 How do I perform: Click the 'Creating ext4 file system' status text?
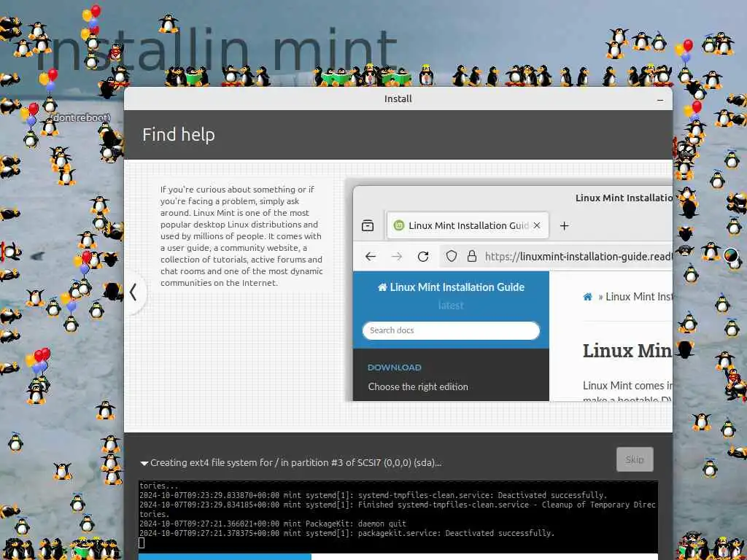tap(296, 463)
